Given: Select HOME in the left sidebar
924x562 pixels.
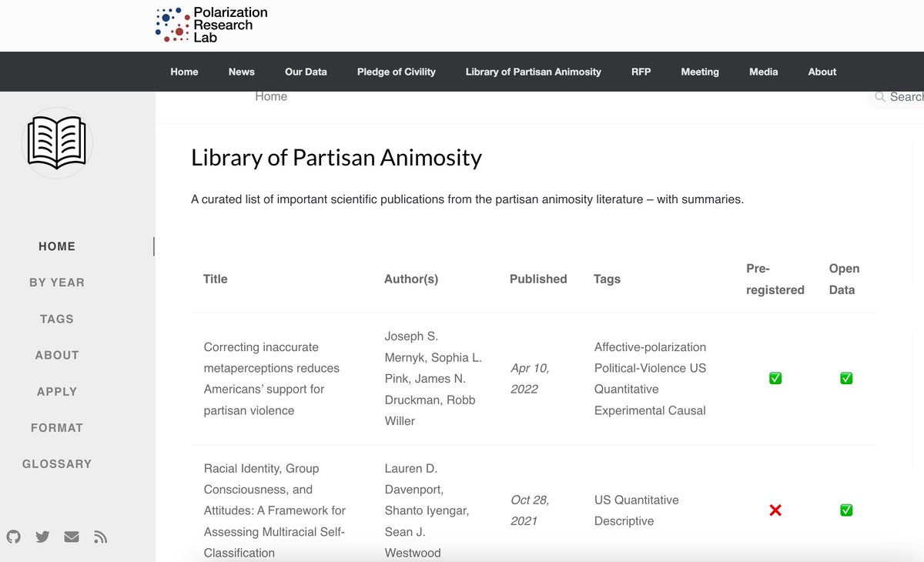Looking at the screenshot, I should pos(57,246).
